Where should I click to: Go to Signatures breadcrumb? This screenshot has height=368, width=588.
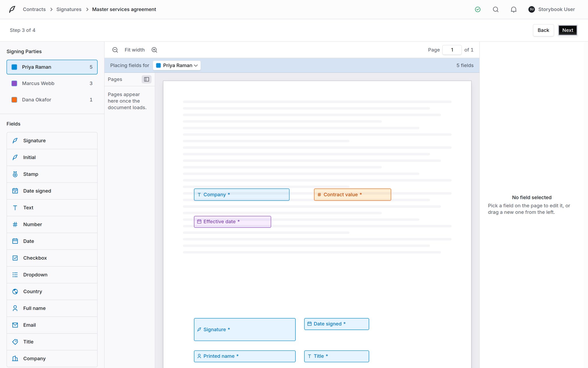click(69, 9)
